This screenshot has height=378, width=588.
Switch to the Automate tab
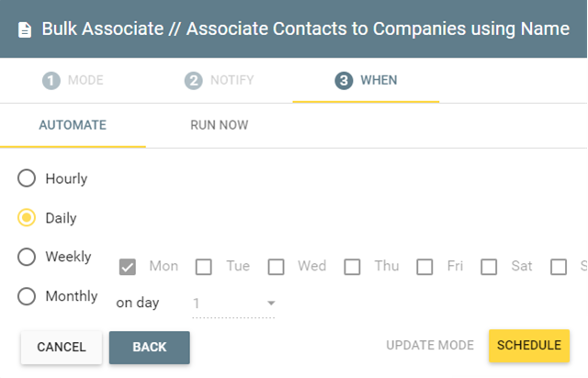tap(73, 125)
